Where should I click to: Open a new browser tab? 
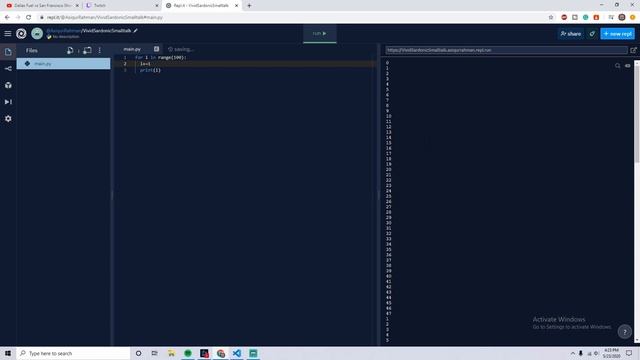coord(249,6)
